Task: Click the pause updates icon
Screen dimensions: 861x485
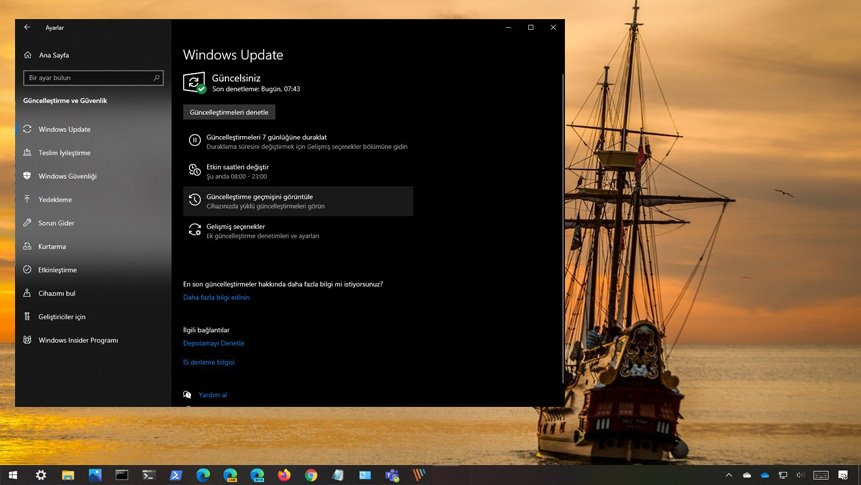Action: click(194, 141)
